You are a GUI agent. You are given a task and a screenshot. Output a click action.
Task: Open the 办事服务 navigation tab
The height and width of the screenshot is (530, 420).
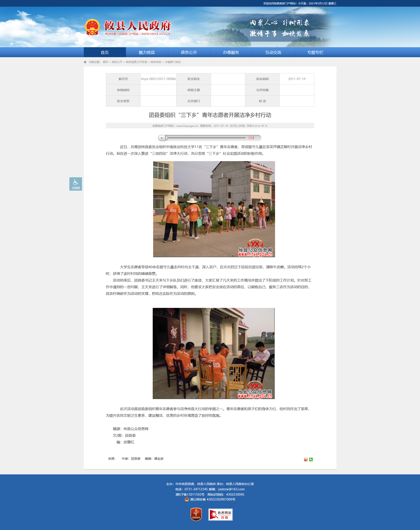point(231,52)
